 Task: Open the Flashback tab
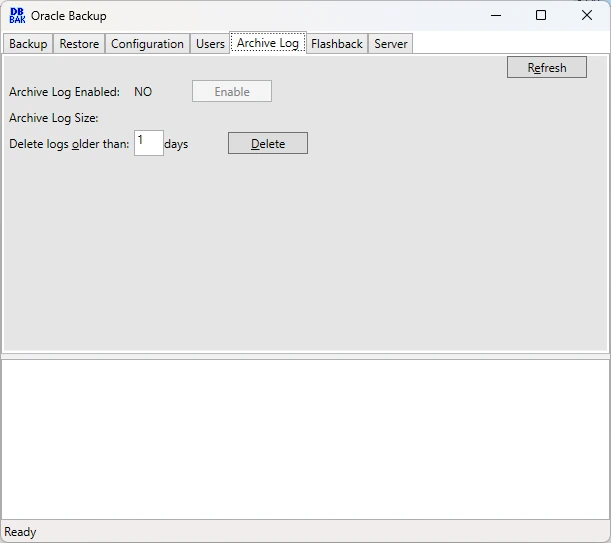(x=336, y=44)
